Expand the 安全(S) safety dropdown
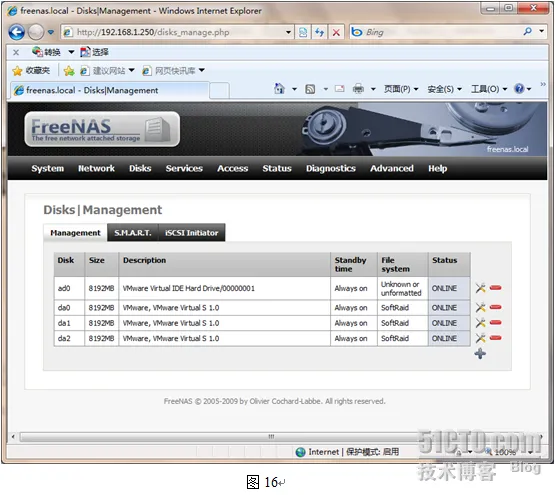The height and width of the screenshot is (495, 555). coord(445,89)
